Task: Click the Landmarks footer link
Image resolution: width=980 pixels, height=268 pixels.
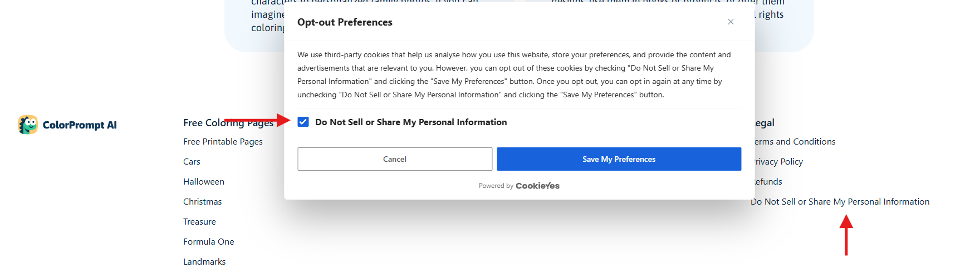Action: tap(204, 261)
